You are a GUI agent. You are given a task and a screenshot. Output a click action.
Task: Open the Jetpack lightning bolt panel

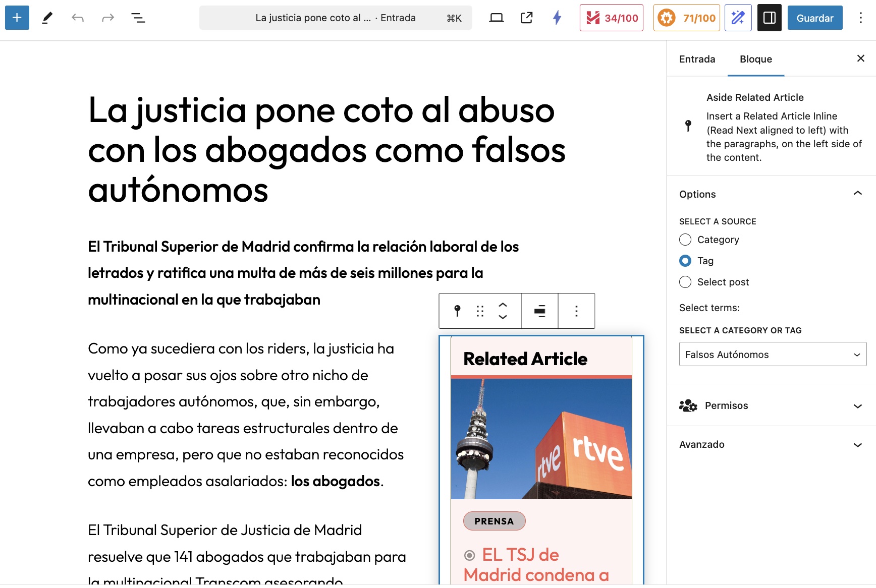point(557,18)
